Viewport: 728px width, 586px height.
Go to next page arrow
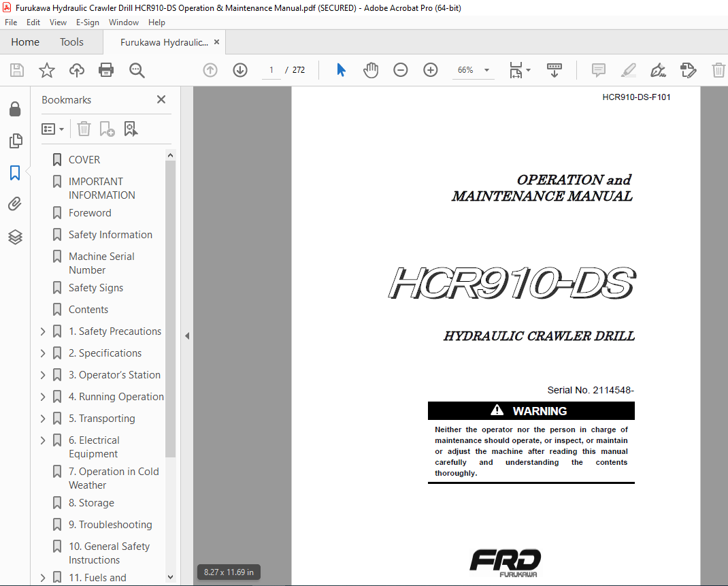240,70
